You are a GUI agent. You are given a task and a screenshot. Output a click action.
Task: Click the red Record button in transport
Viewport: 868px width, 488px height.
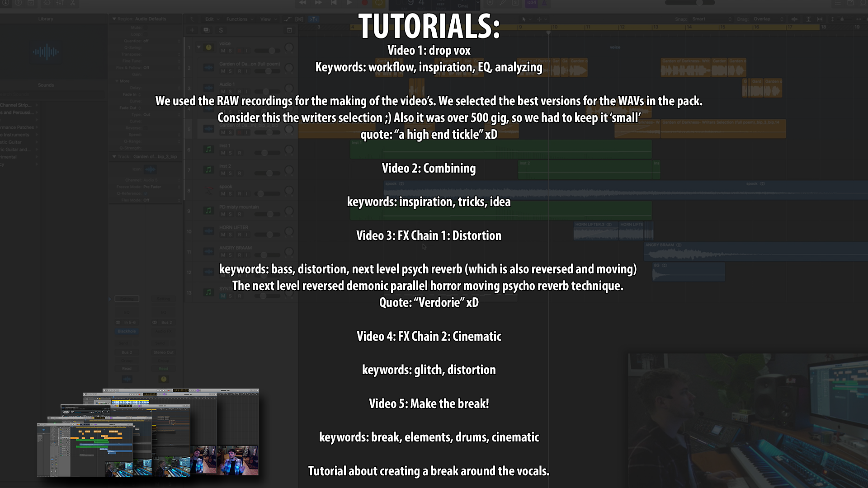364,3
